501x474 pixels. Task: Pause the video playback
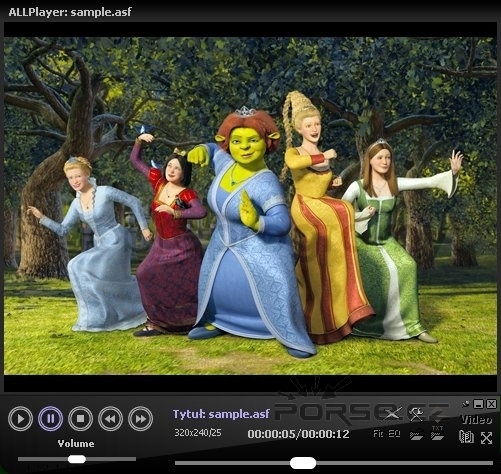50,419
